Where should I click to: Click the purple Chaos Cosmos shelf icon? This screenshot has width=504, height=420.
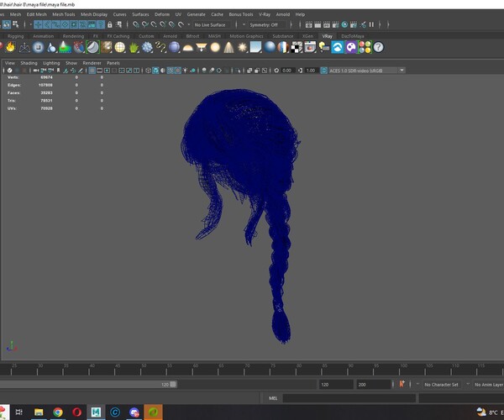[x=351, y=48]
